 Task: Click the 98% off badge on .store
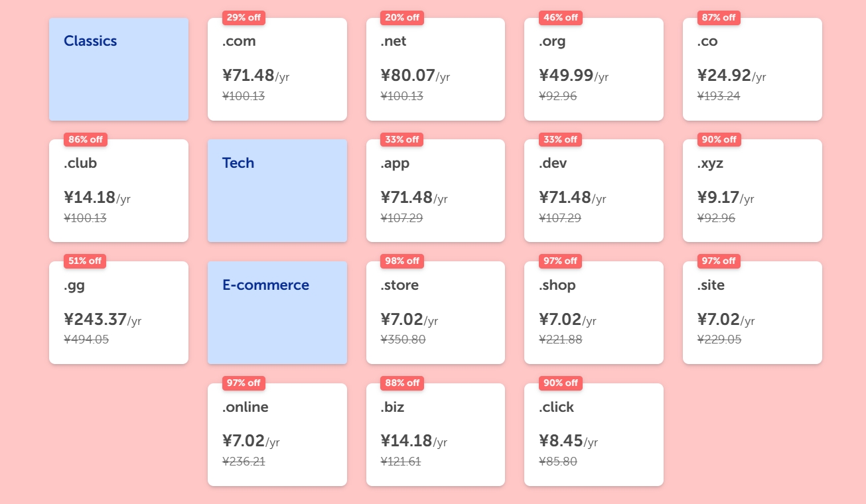coord(402,261)
